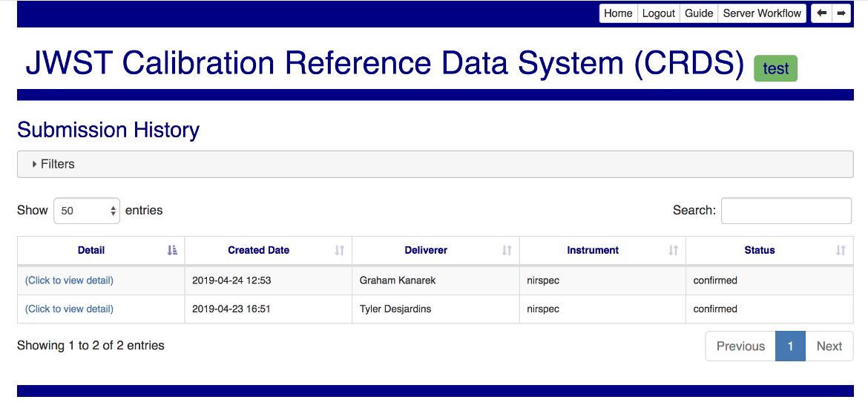Click the JWST Calibration Reference Data System title
The height and width of the screenshot is (411, 868).
(x=385, y=62)
